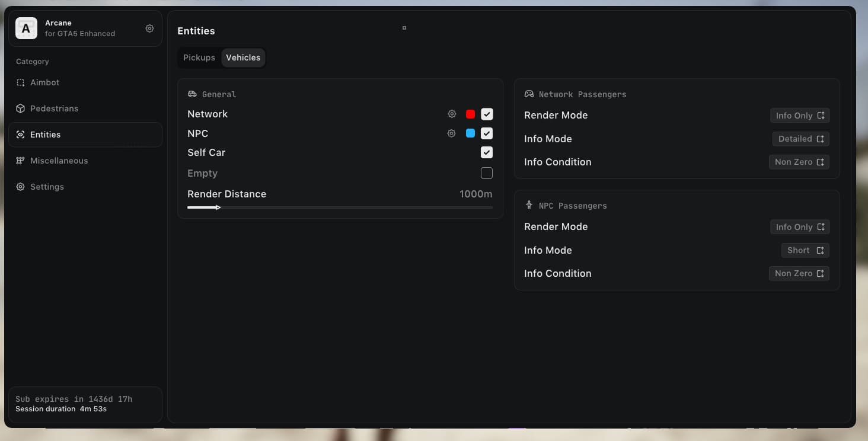Select the Pedestrians cube icon
Viewport: 868px width, 441px height.
(21, 108)
